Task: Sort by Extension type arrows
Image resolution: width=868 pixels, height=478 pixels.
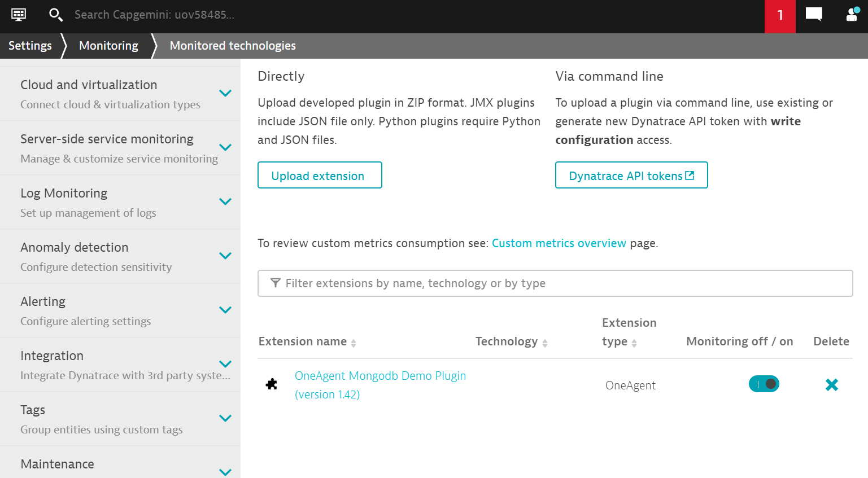Action: point(634,343)
